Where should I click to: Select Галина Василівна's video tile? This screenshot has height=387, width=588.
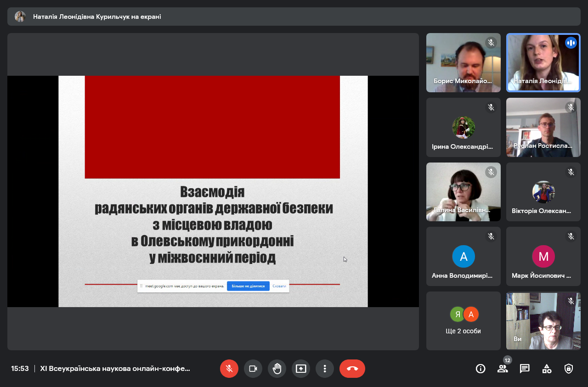pyautogui.click(x=463, y=192)
